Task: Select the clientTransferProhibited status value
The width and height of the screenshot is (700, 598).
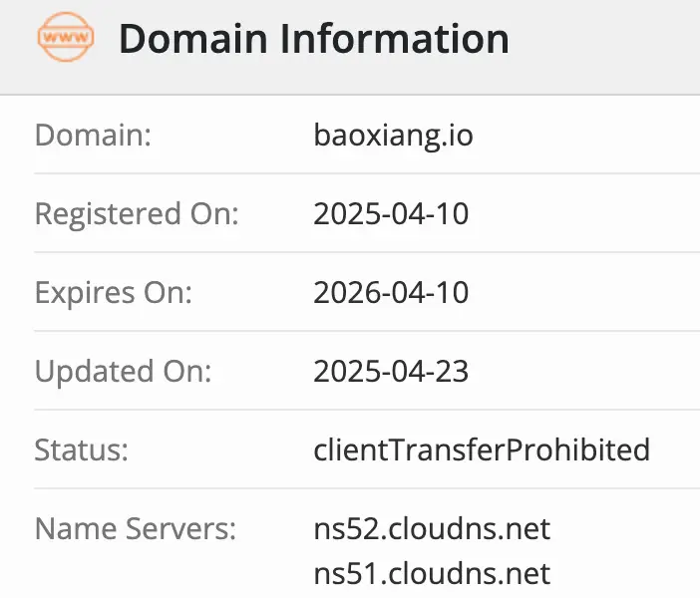Action: pyautogui.click(x=481, y=449)
